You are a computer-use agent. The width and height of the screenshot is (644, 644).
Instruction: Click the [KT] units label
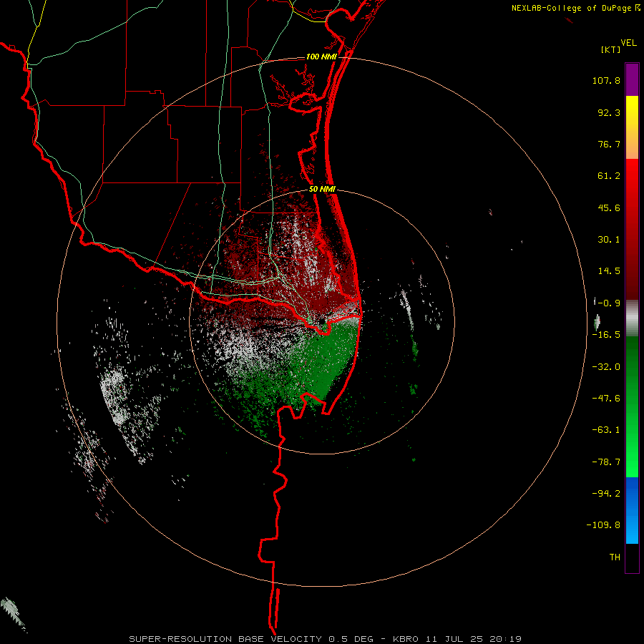[x=610, y=49]
